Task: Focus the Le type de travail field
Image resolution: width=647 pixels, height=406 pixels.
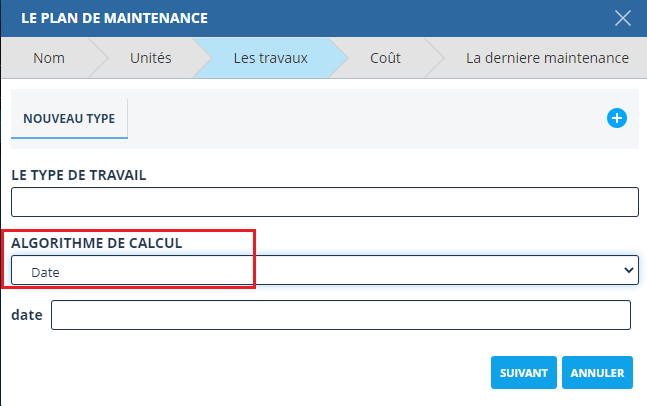Action: pyautogui.click(x=324, y=202)
